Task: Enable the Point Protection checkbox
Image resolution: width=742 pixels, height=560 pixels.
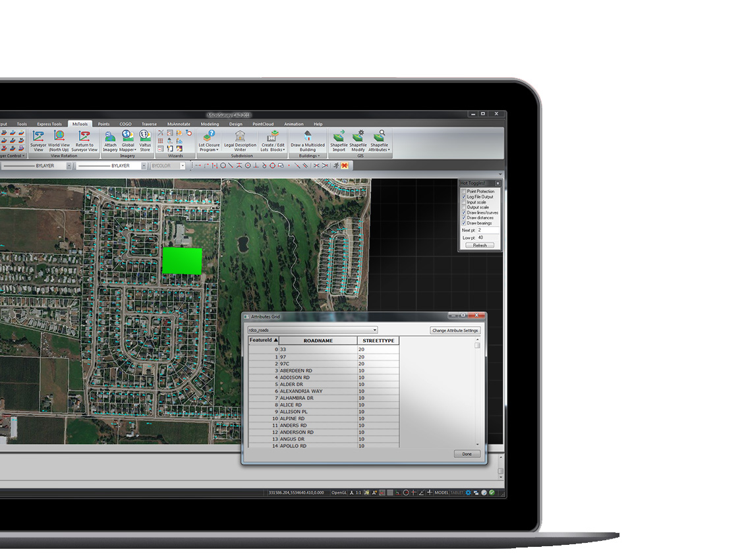Action: 464,192
